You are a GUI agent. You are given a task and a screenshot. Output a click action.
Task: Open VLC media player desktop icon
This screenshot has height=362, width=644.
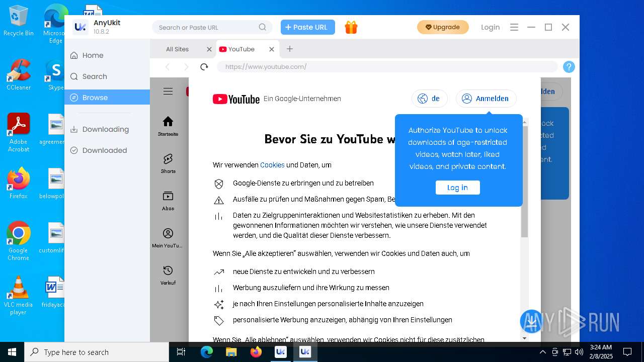[19, 296]
